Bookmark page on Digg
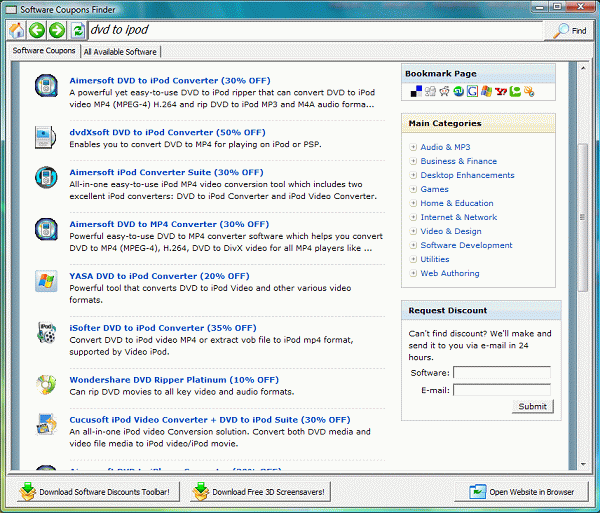 [430, 91]
